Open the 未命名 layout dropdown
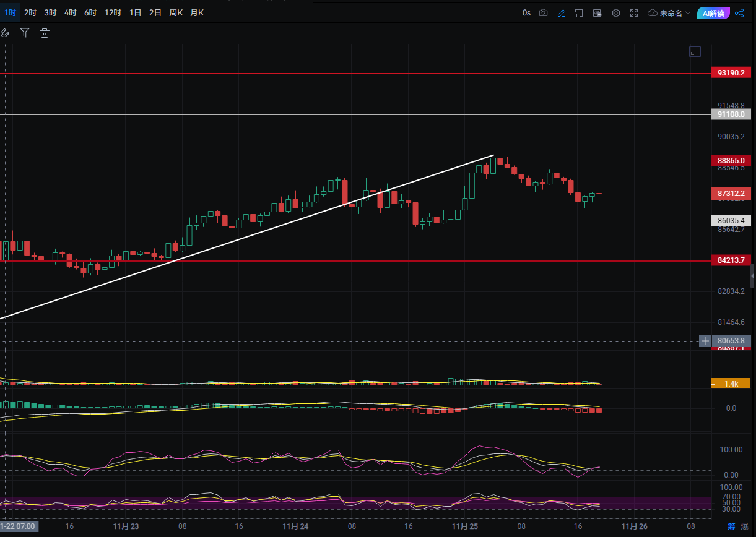756x537 pixels. [669, 12]
